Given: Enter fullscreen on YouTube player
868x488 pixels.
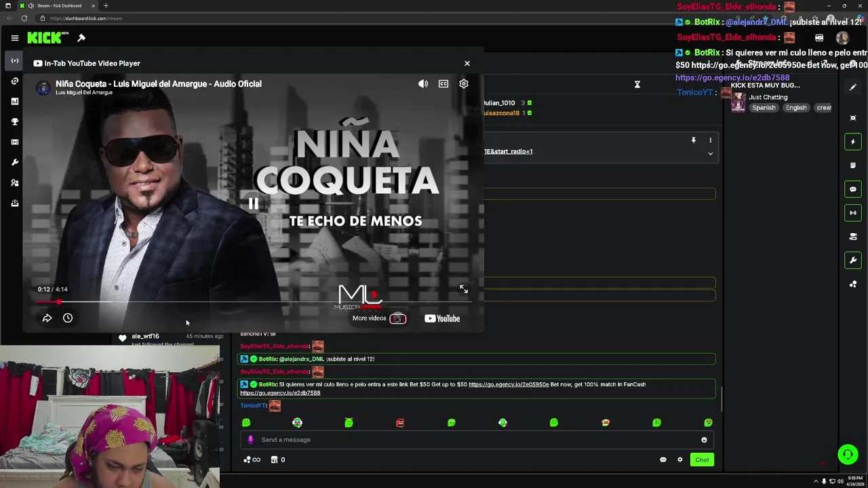Looking at the screenshot, I should click(464, 289).
